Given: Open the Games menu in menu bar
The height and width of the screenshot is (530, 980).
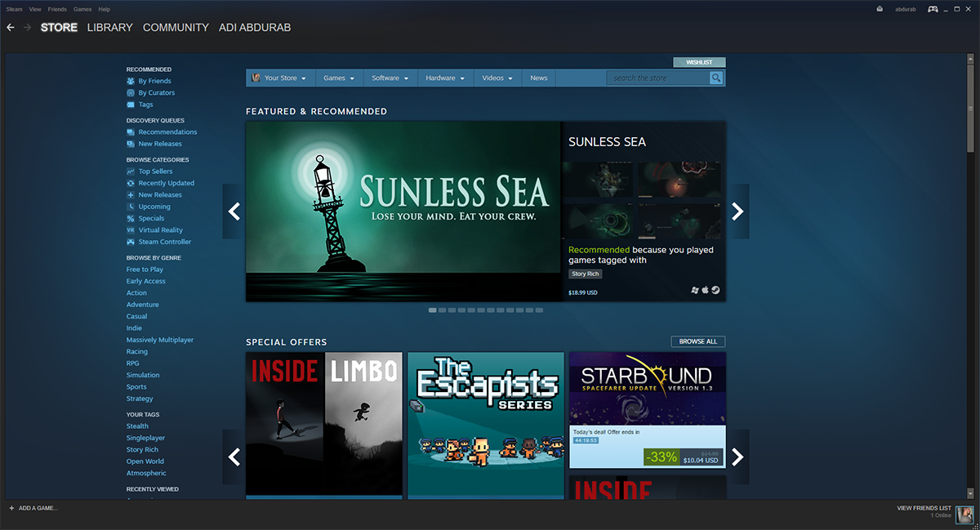Looking at the screenshot, I should pyautogui.click(x=82, y=9).
